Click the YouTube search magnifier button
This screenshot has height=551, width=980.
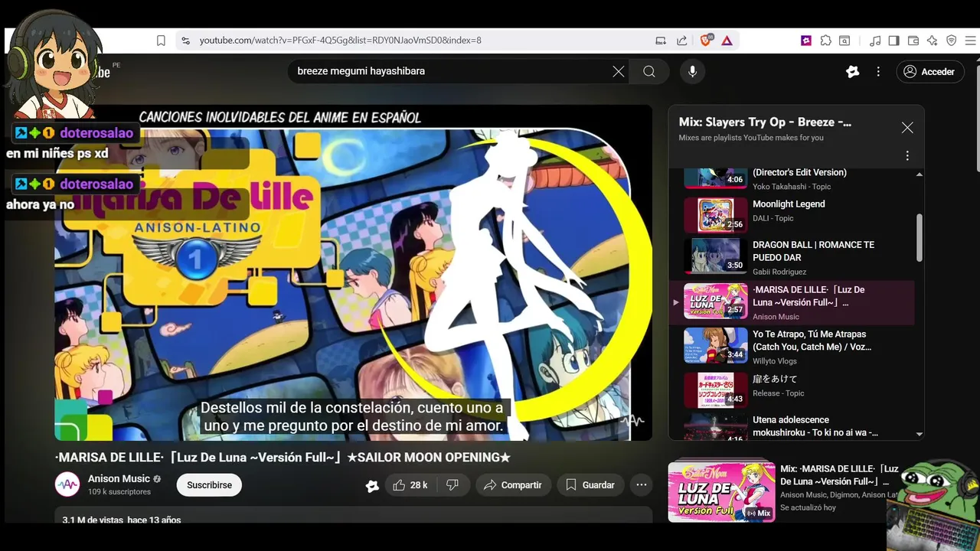click(649, 71)
